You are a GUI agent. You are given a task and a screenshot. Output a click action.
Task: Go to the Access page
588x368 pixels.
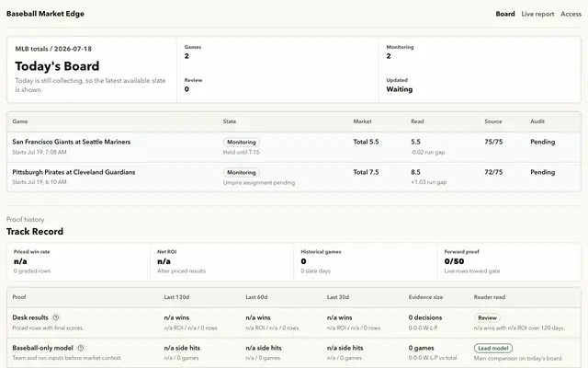pyautogui.click(x=571, y=14)
